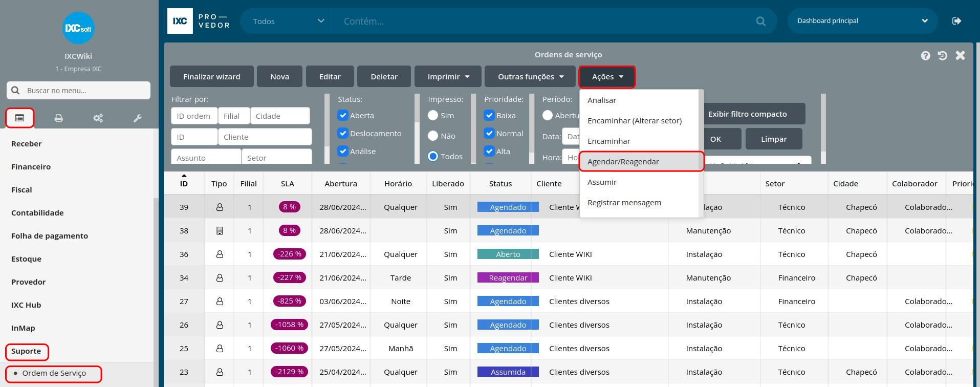Select the Abertura período radio button
Image resolution: width=980 pixels, height=387 pixels.
tap(548, 116)
